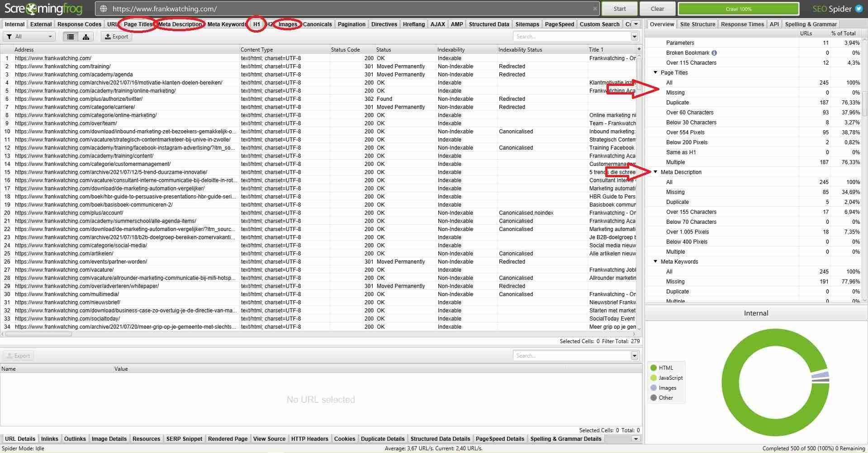Select the frankwatching.com/training/ row

[x=318, y=66]
